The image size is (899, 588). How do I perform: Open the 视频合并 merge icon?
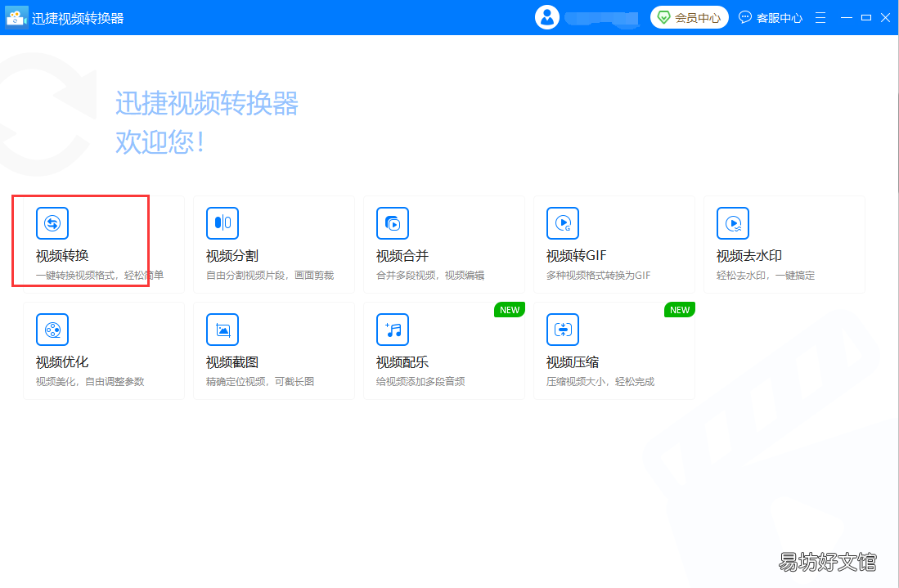393,223
